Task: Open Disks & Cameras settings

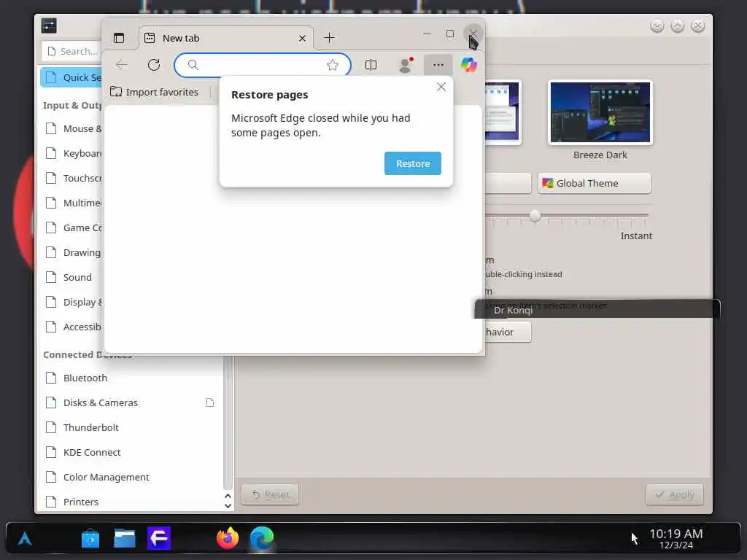Action: (131, 402)
